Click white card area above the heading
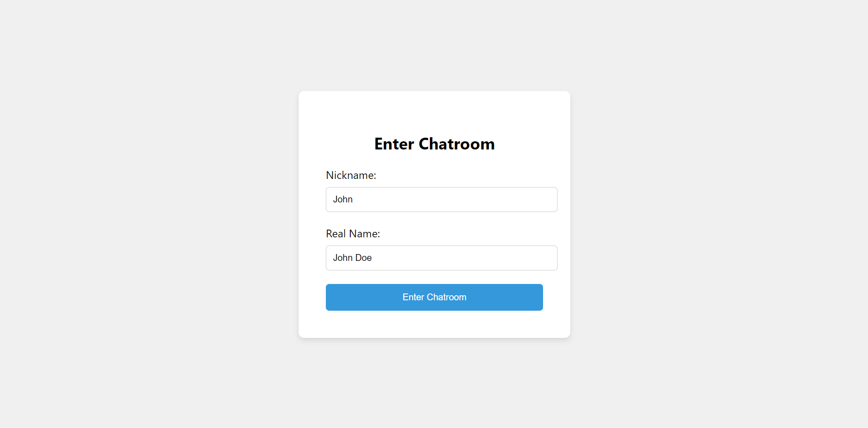This screenshot has height=428, width=868. click(x=434, y=111)
